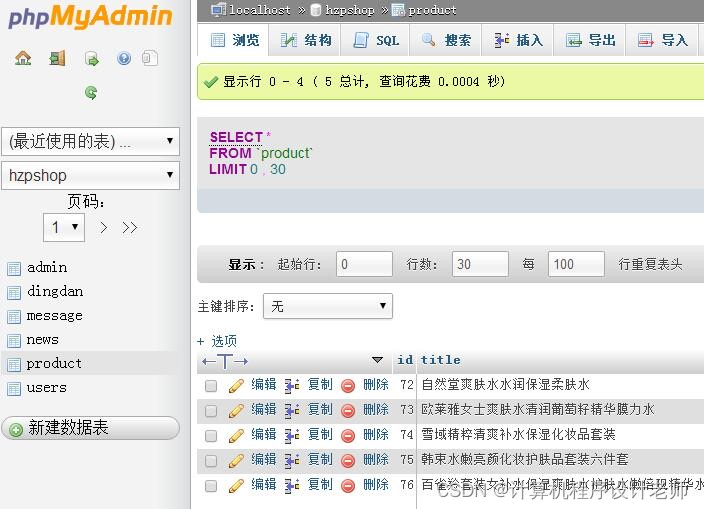Image resolution: width=704 pixels, height=509 pixels.
Task: Check the checkbox for row id 74
Action: pos(211,436)
